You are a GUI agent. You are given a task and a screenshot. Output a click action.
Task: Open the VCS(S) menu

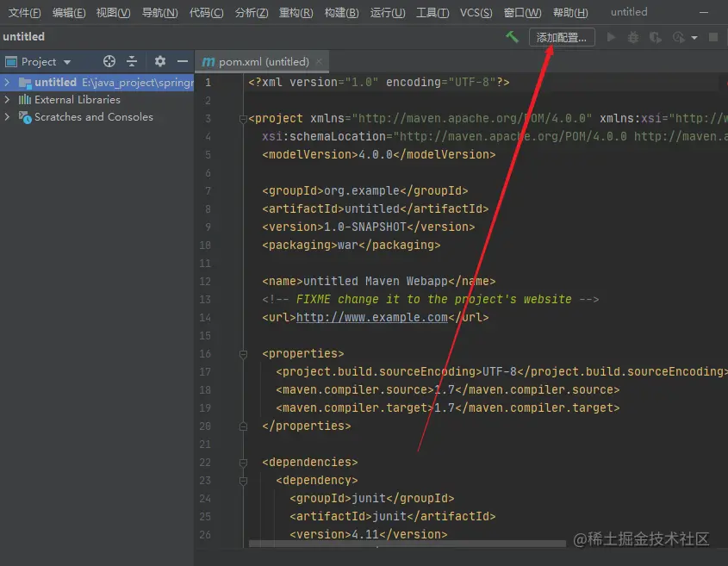coord(476,12)
